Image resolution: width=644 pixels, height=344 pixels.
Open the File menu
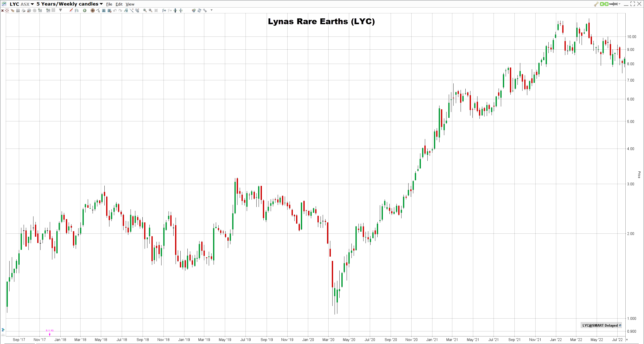pyautogui.click(x=109, y=4)
